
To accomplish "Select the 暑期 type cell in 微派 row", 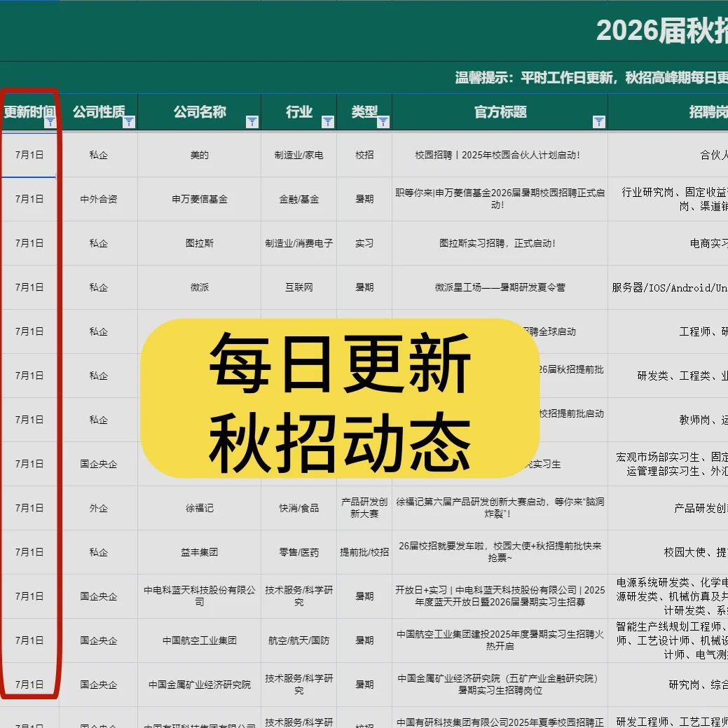I will tap(364, 287).
